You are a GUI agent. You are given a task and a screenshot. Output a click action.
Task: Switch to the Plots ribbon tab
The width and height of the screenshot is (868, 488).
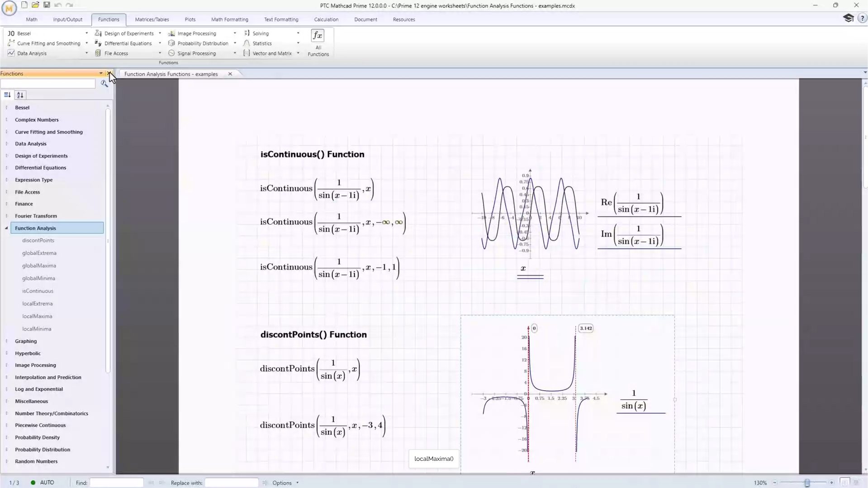click(x=190, y=19)
